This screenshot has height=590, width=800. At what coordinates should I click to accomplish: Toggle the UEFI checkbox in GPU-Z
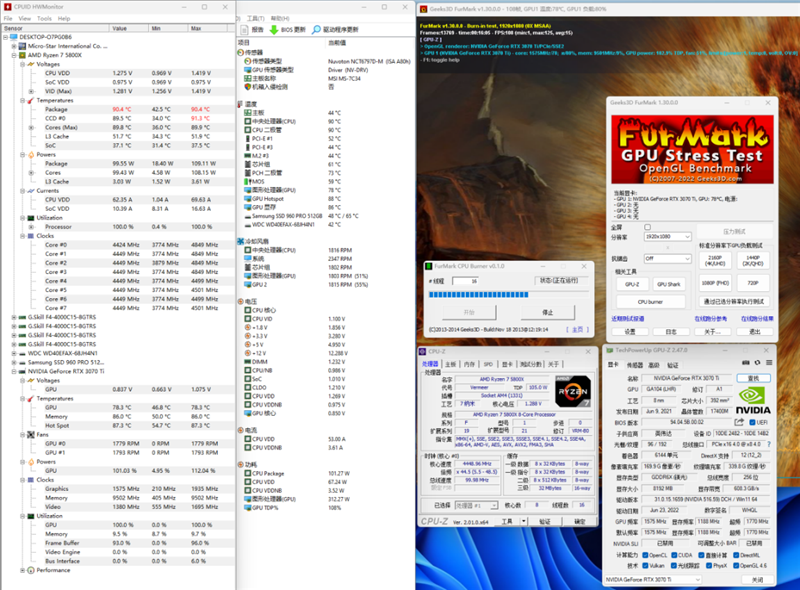click(752, 422)
